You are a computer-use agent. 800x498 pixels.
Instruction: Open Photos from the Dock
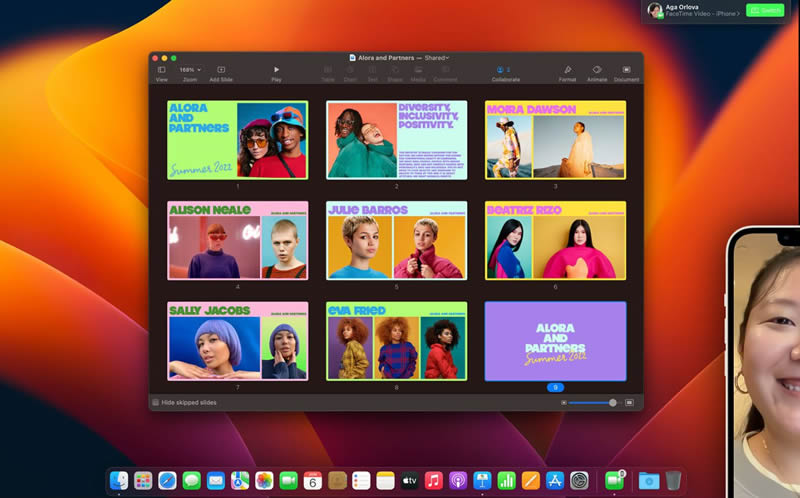(264, 481)
